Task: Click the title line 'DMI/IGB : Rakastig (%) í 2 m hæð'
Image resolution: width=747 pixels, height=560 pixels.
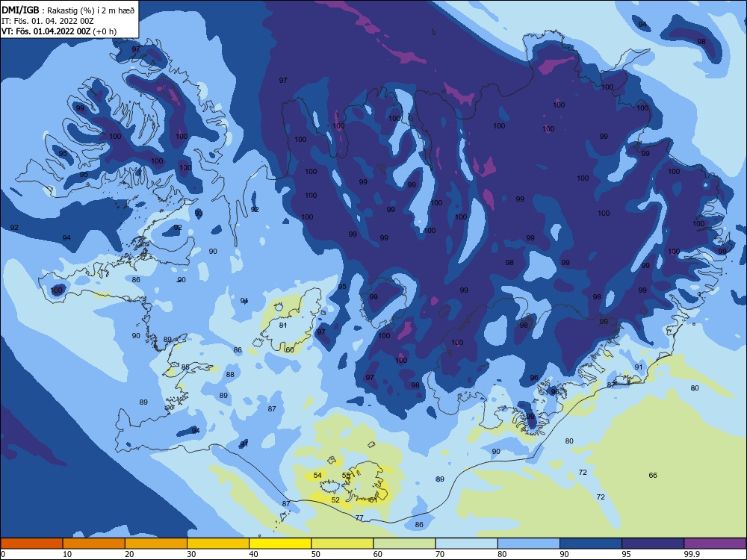Action: [69, 10]
